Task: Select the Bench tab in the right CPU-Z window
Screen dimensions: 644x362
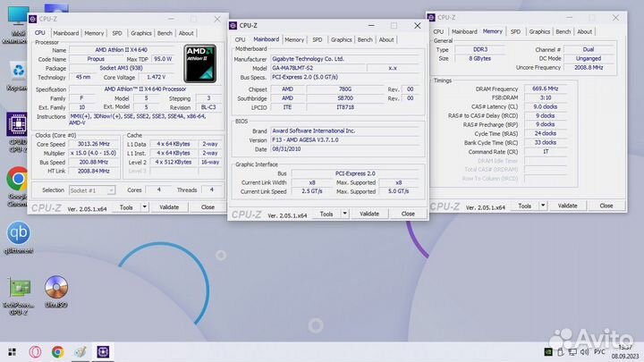Action: [x=563, y=31]
